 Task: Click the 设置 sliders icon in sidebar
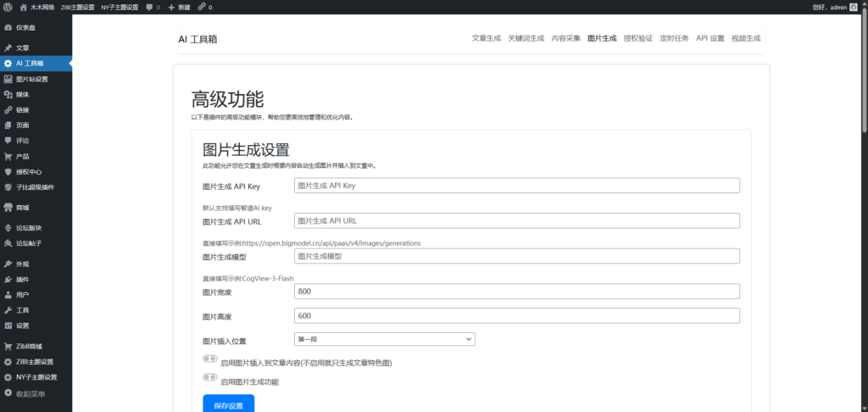[8, 326]
